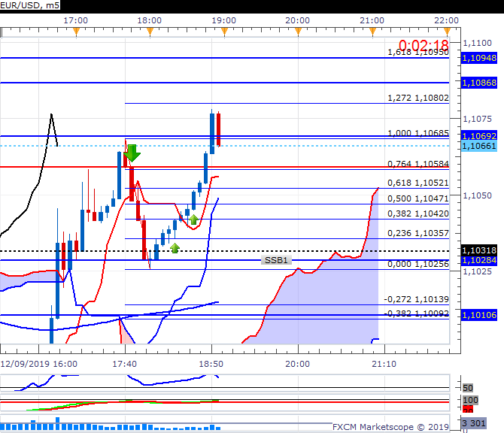Click the -0,272 1,10139 Fibonacci label
504x433 pixels.
pyautogui.click(x=416, y=299)
